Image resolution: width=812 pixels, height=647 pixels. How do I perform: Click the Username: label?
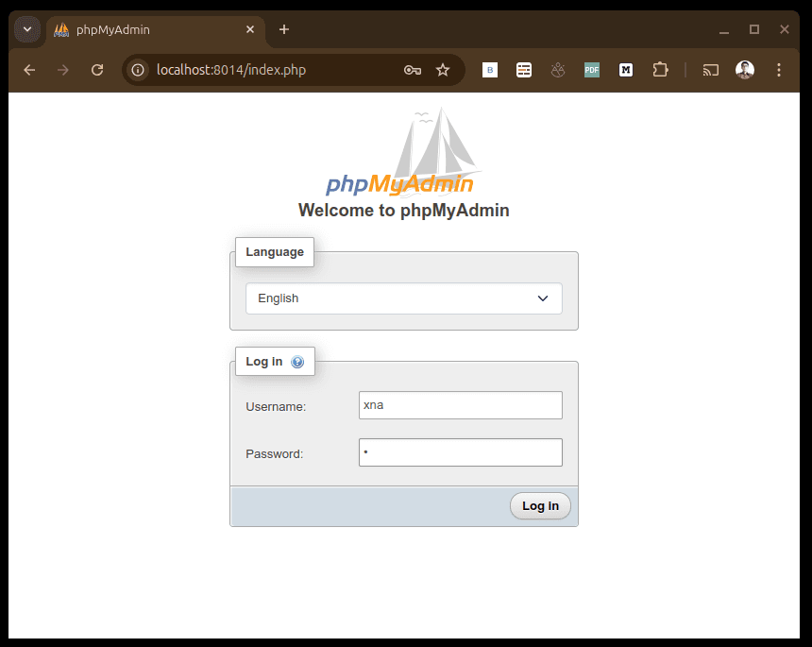(276, 407)
